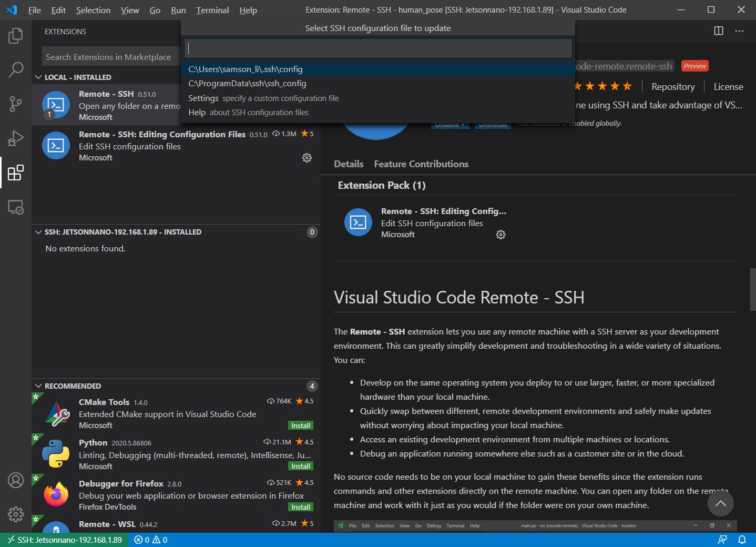756x547 pixels.
Task: Install the CMake Tools extension
Action: click(x=301, y=426)
